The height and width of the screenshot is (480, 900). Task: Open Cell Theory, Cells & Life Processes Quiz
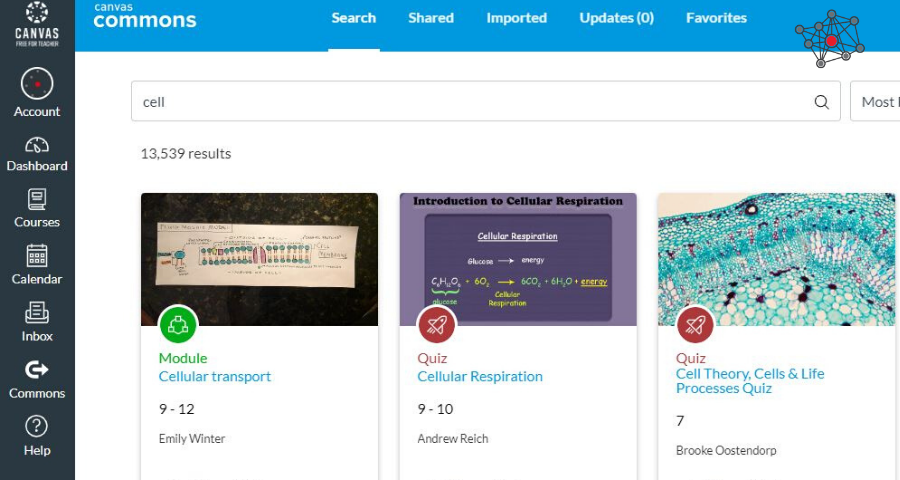click(750, 380)
